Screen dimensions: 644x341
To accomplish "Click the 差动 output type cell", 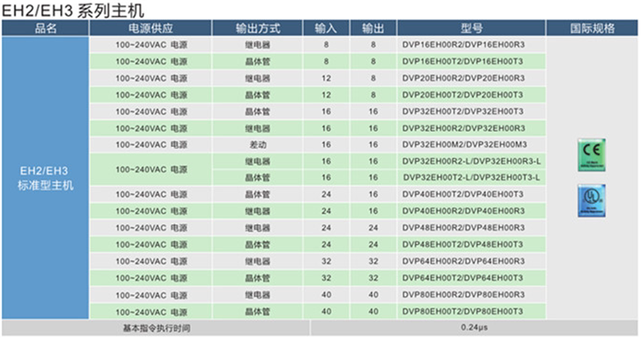I will (x=258, y=144).
